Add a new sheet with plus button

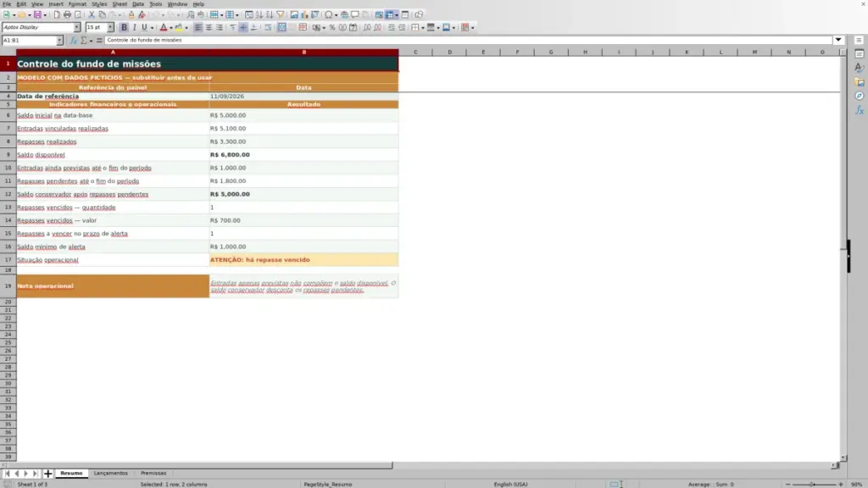[48, 474]
